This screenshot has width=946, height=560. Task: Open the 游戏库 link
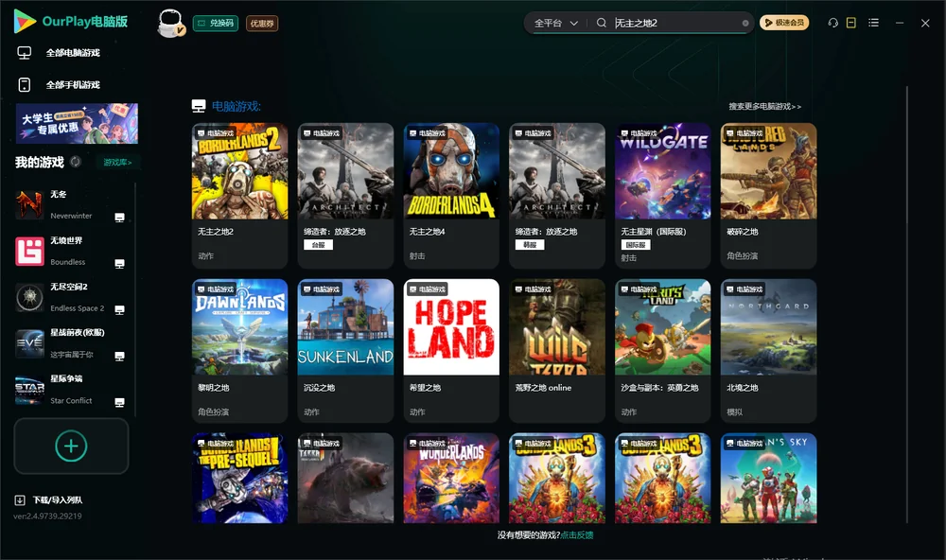[x=117, y=162]
